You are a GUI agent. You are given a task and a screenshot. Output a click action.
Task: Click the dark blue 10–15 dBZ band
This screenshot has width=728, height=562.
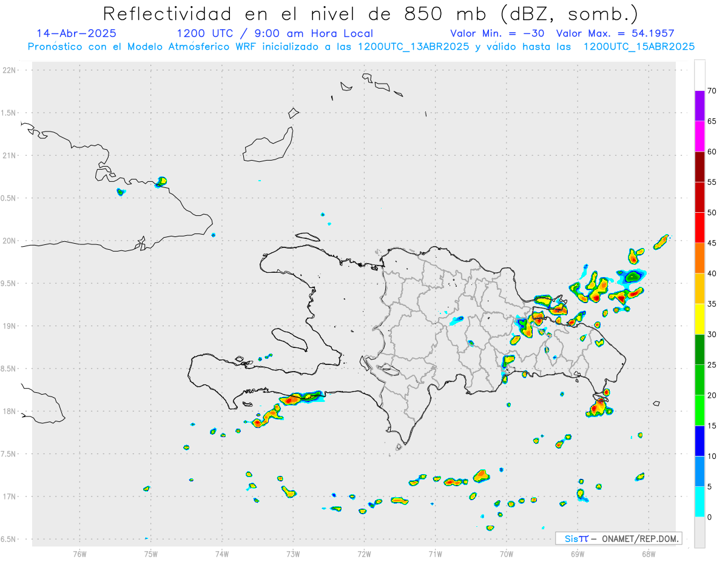point(699,441)
